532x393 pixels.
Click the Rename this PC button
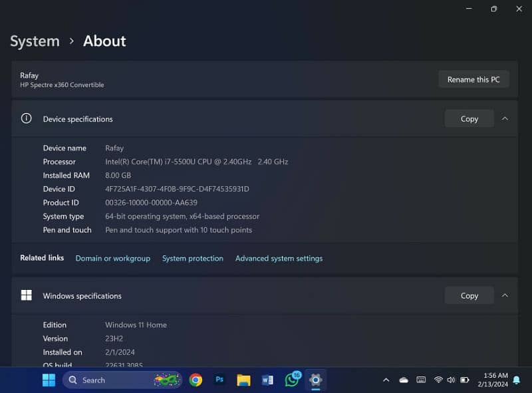pyautogui.click(x=473, y=79)
